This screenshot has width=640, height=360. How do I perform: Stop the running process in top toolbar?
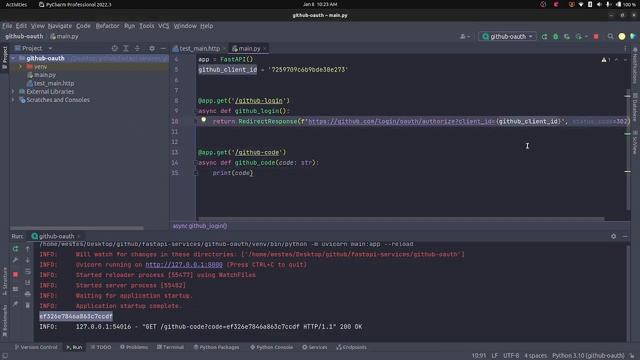(x=596, y=37)
